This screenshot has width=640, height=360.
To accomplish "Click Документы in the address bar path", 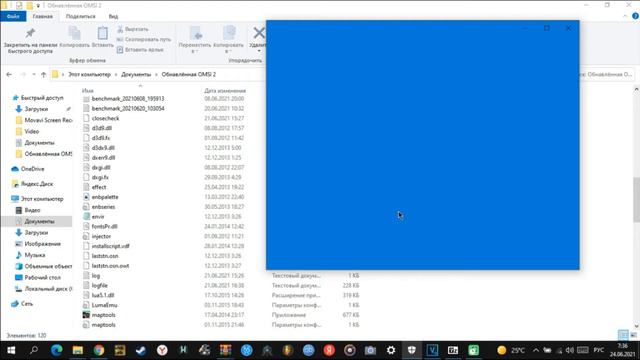I will (x=136, y=74).
